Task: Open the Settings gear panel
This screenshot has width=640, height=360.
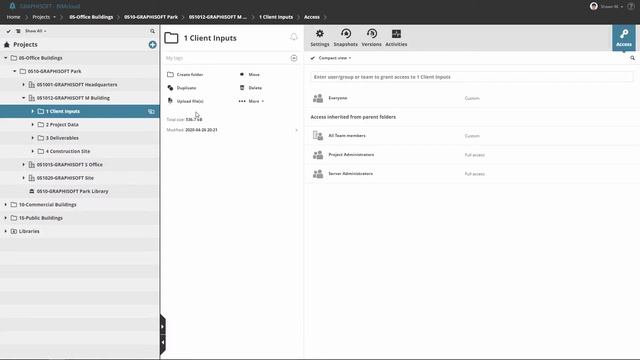Action: coord(320,38)
